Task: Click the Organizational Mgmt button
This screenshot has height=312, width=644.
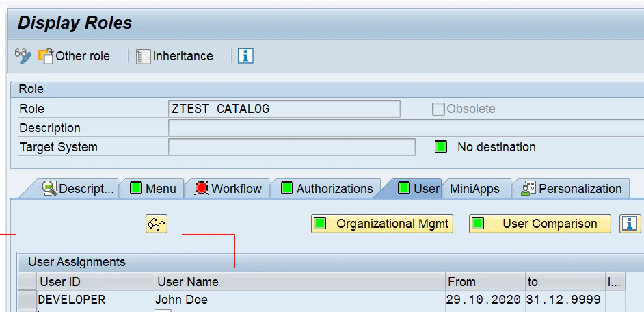Action: [x=382, y=224]
